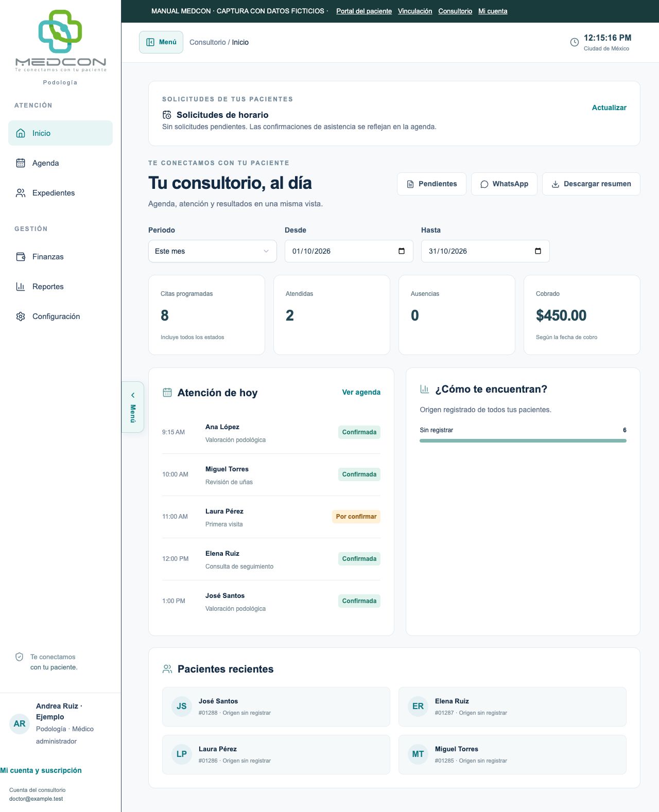This screenshot has height=812, width=659.
Task: Select the Ana López 9:15 AM appointment
Action: 271,433
